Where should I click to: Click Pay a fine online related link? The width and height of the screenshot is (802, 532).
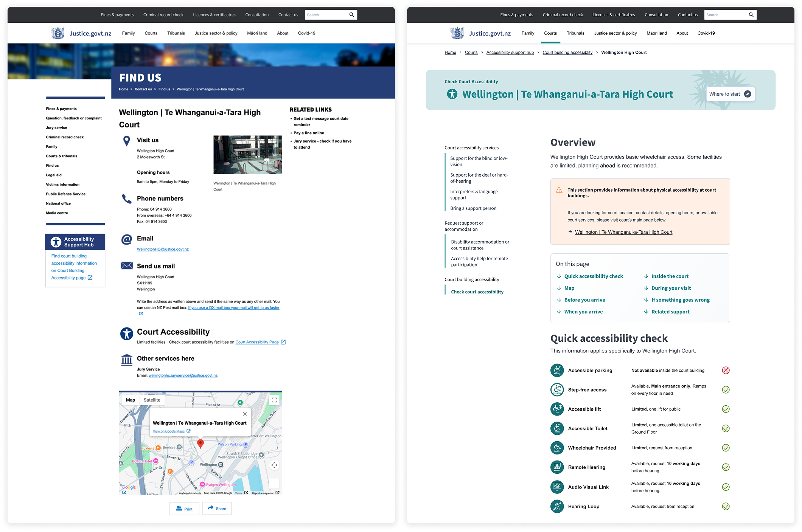(x=309, y=133)
